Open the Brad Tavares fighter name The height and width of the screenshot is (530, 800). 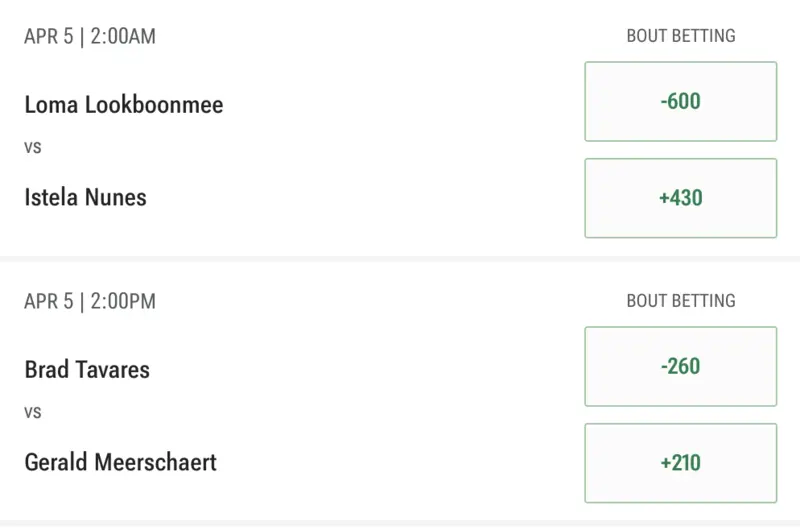[87, 369]
